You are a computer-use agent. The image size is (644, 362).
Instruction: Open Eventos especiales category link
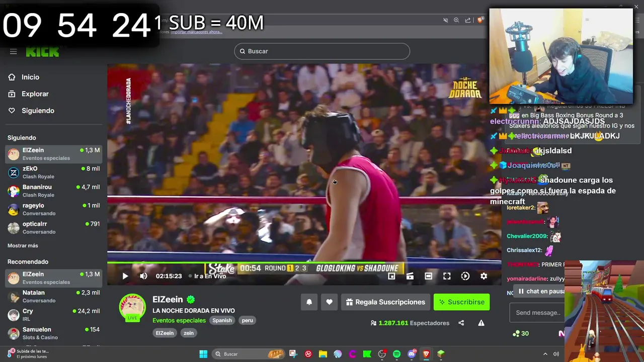coord(179,320)
